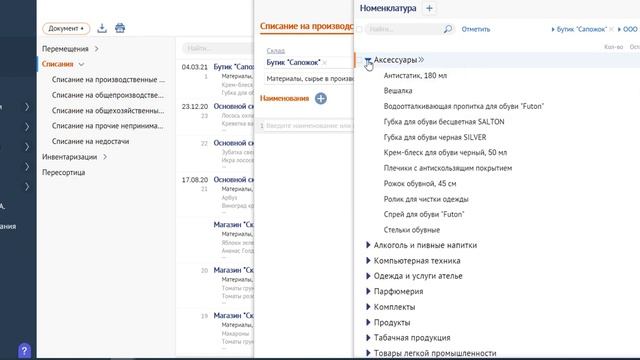This screenshot has width=640, height=360.
Task: Select the Вешалка item
Action: (x=398, y=91)
